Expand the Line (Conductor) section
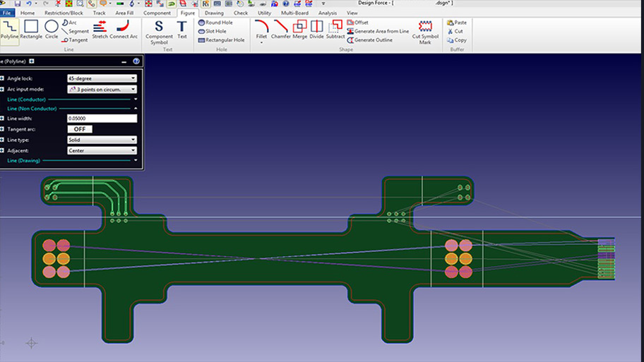 pos(136,99)
